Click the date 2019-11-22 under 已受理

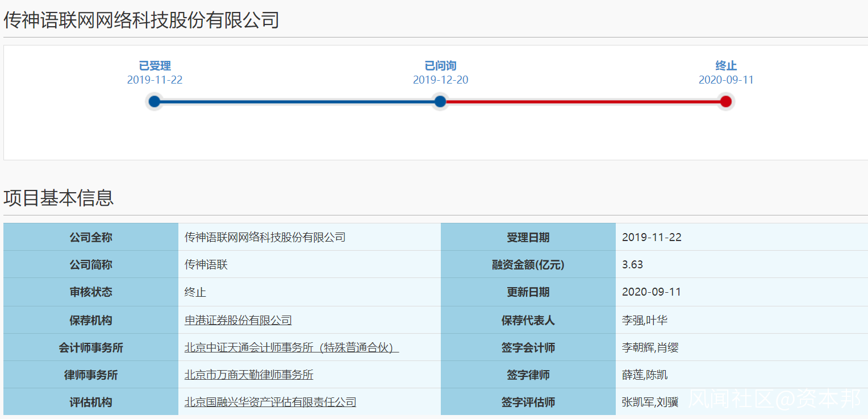pyautogui.click(x=155, y=80)
